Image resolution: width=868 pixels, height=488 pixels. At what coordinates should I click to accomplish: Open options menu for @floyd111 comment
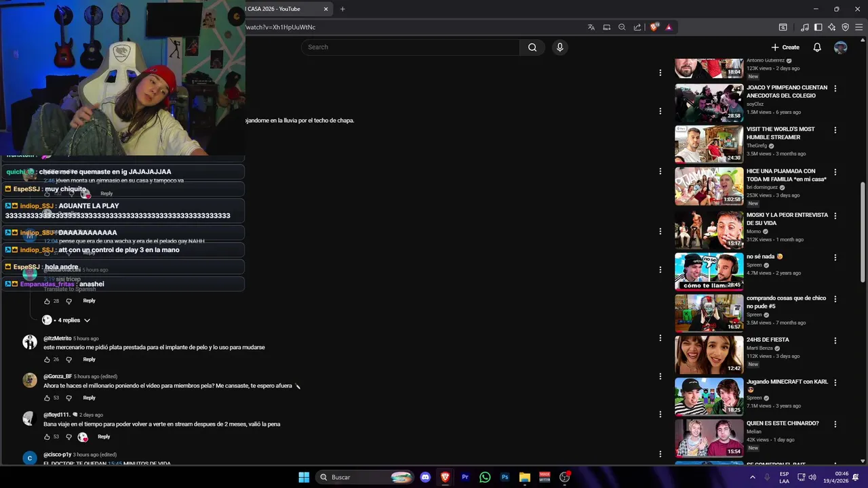tap(660, 414)
